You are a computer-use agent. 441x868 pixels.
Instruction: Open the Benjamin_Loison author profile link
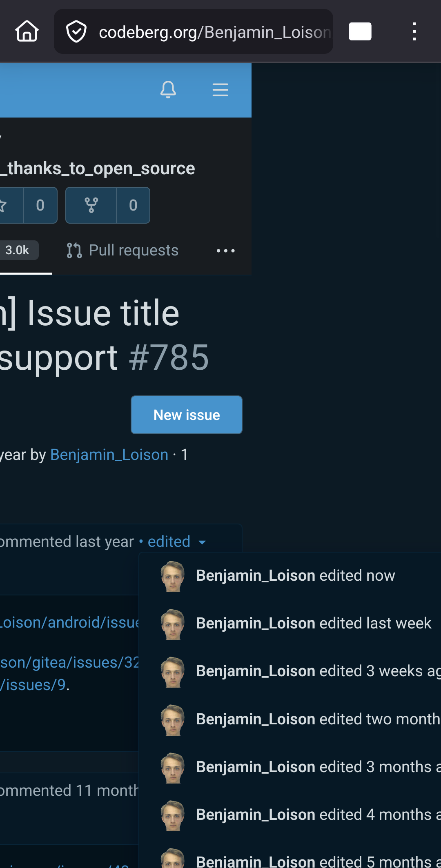109,455
